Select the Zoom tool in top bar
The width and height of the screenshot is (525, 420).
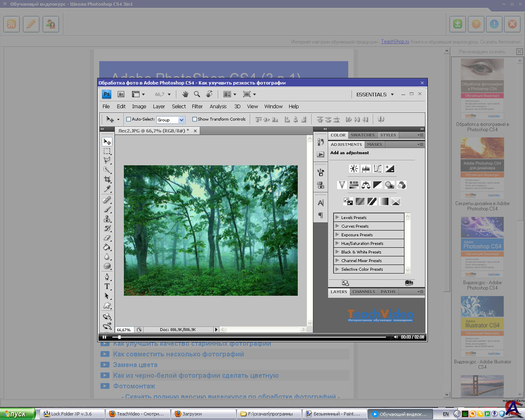(197, 94)
